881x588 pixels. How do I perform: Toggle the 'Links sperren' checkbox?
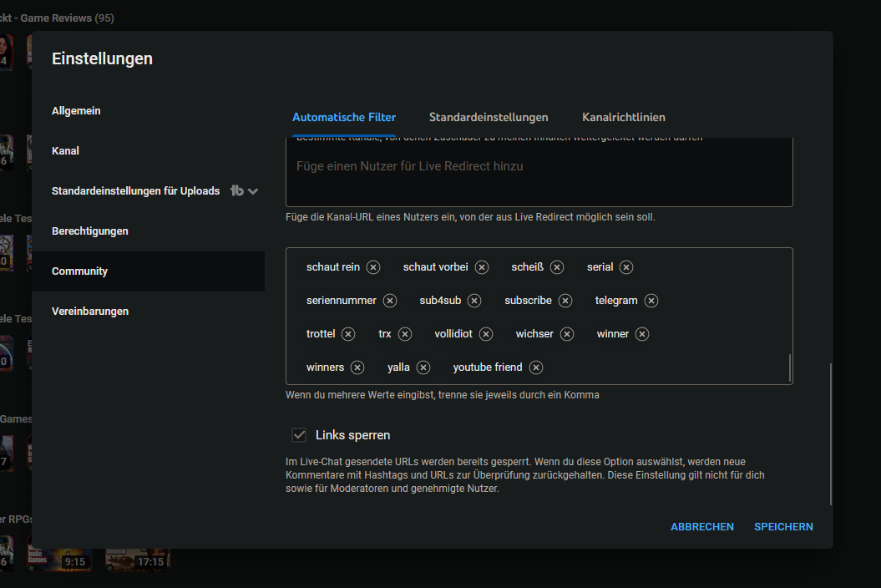coord(298,435)
